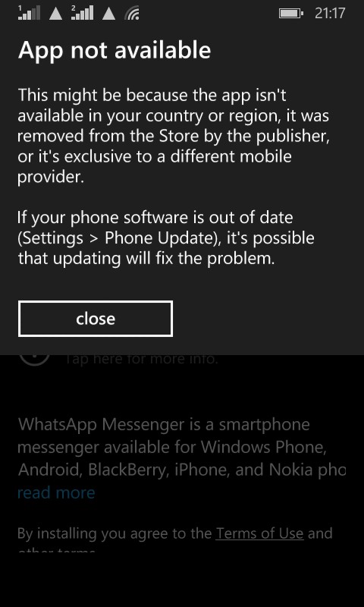Tap the 21:17 clock in status bar
364x607 pixels.
(330, 14)
